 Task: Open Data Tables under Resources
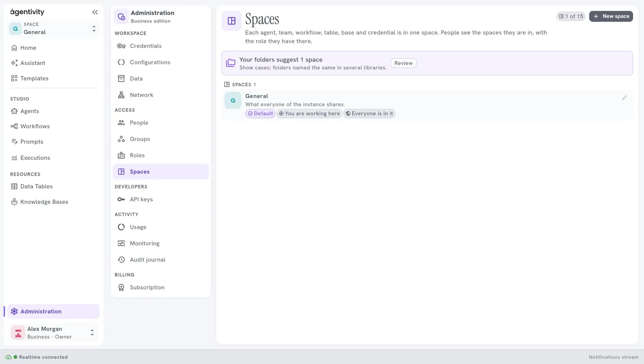tap(54, 186)
